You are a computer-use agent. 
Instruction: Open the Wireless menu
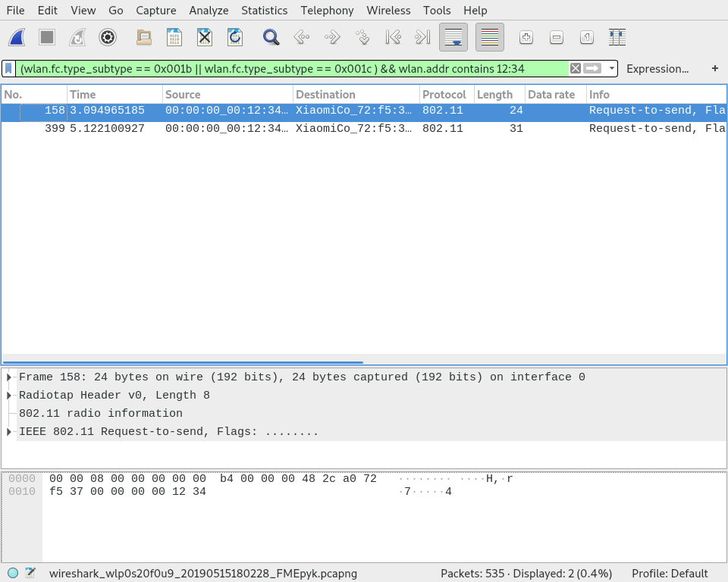coord(388,10)
